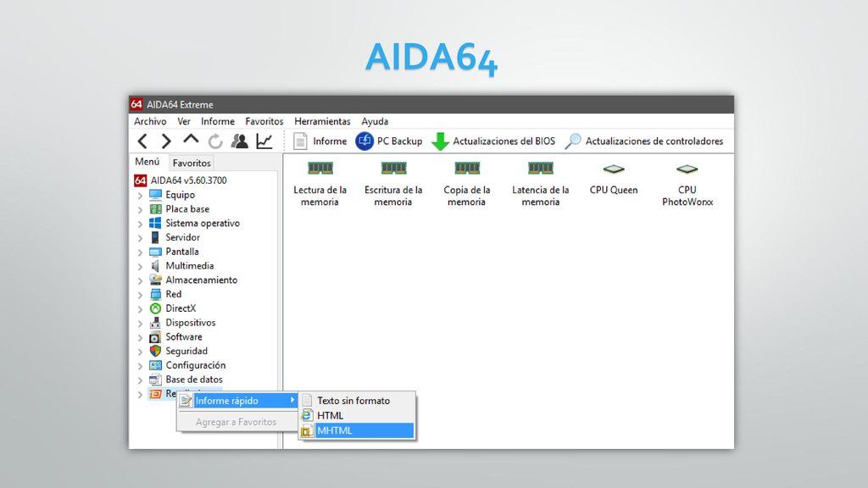
Task: Click the Placa base motherboard icon
Action: (156, 209)
